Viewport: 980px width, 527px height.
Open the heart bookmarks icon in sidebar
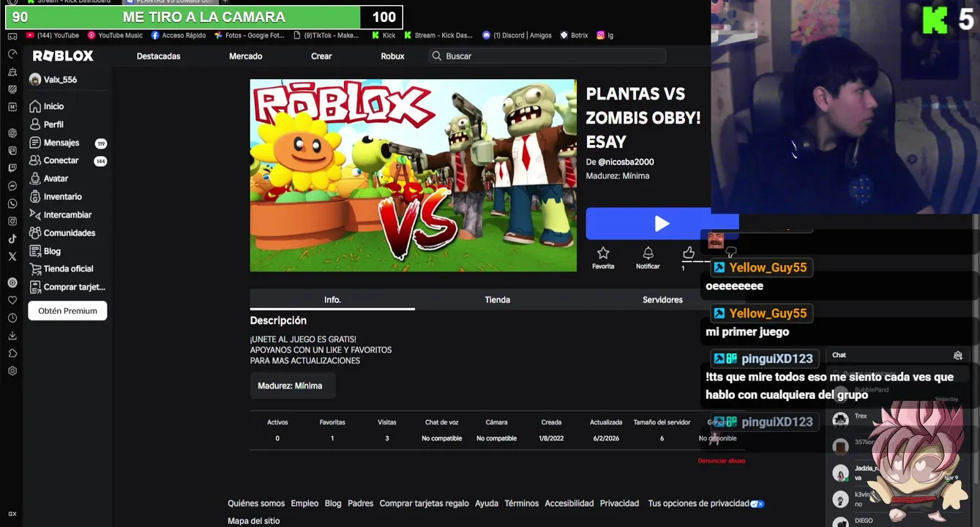pos(12,300)
